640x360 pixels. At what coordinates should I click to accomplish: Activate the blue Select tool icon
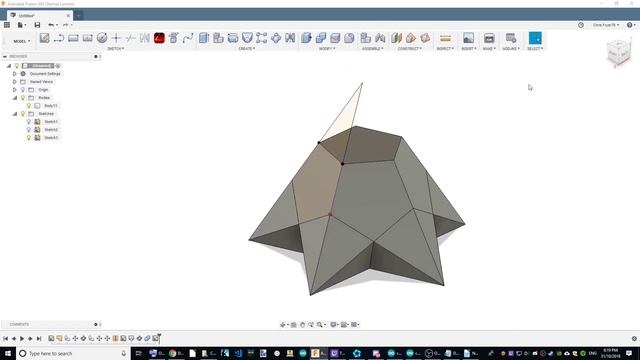coord(535,38)
